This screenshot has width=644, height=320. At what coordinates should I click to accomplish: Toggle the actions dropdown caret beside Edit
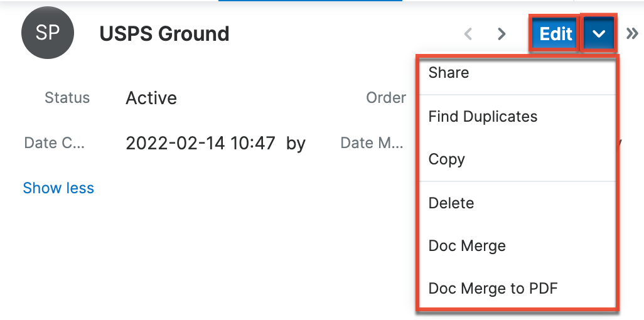click(x=599, y=33)
